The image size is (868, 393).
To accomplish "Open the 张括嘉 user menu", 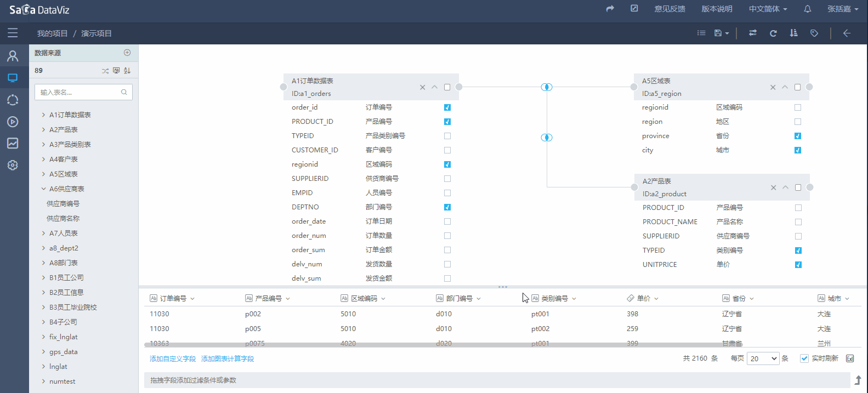I will pyautogui.click(x=843, y=9).
